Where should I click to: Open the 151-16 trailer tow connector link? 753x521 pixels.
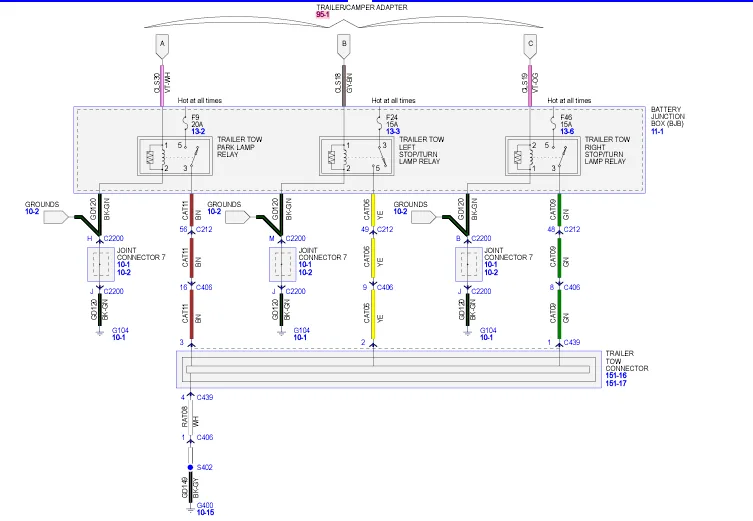(616, 376)
